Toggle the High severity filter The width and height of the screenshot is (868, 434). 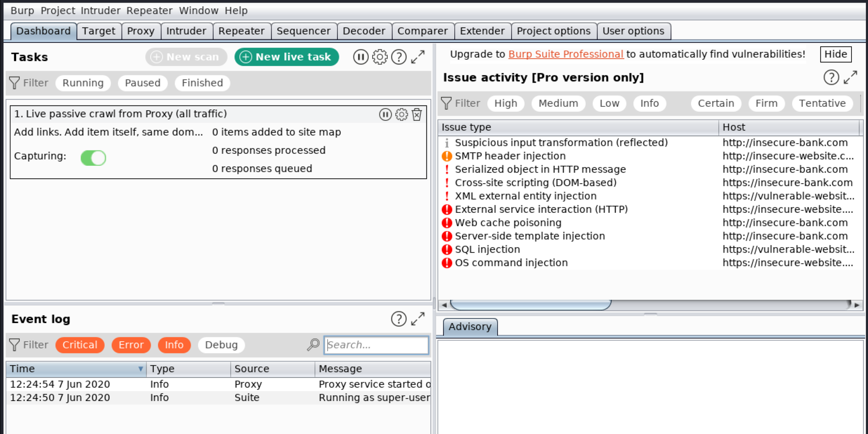[506, 103]
